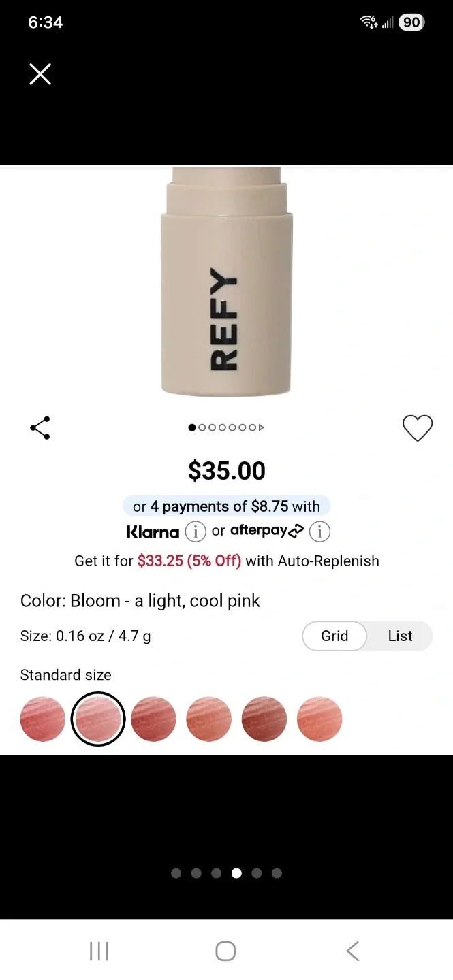The image size is (453, 980).
Task: Add product to your wishlist favorites
Action: tap(418, 427)
